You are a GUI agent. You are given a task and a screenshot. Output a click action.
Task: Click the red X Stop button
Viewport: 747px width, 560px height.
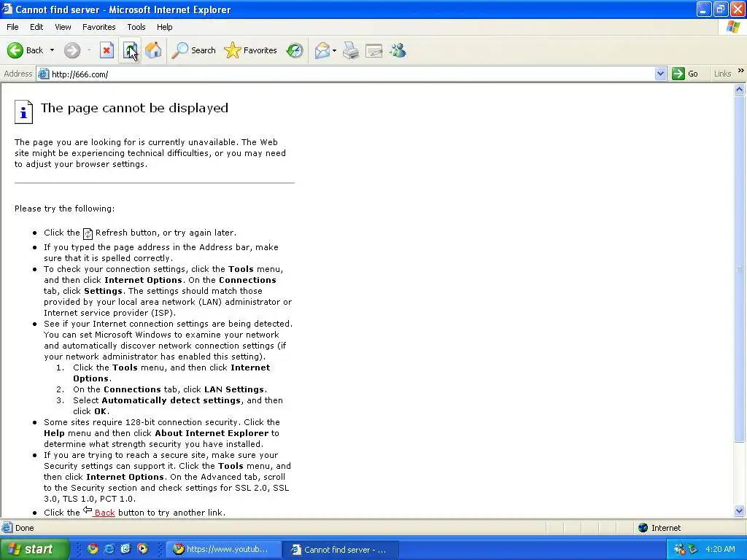pyautogui.click(x=107, y=50)
